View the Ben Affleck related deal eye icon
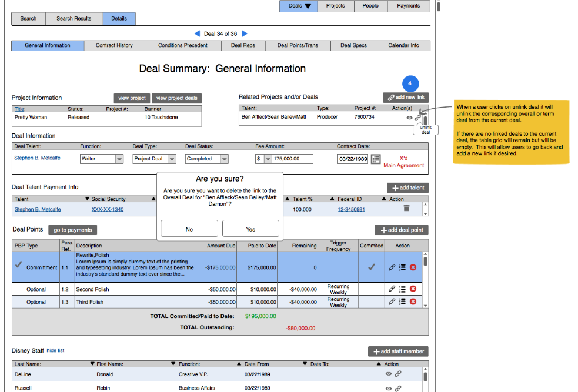The image size is (578, 392). click(409, 118)
